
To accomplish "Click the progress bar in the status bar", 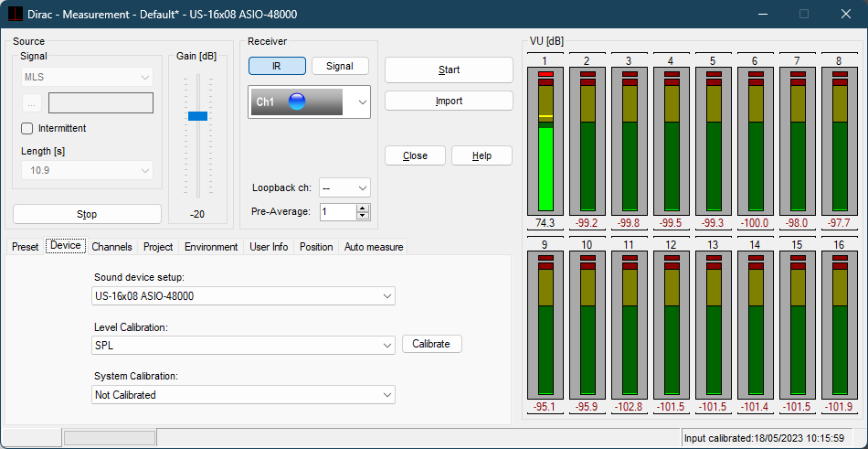I will 110,438.
